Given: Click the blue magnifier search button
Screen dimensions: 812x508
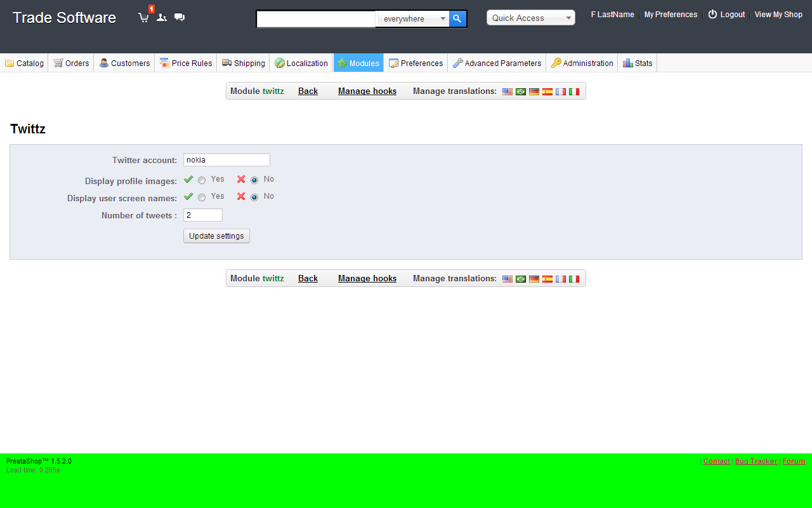Looking at the screenshot, I should (x=457, y=19).
